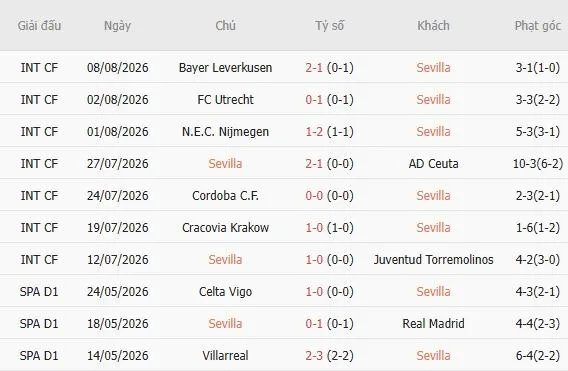Open the Cordoba C.F. team link

[225, 196]
